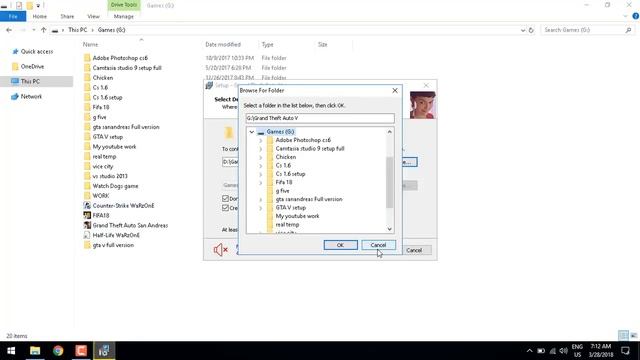Screen dimensions: 640x360
Task: Open the Action Center notifications icon
Action: [625, 351]
